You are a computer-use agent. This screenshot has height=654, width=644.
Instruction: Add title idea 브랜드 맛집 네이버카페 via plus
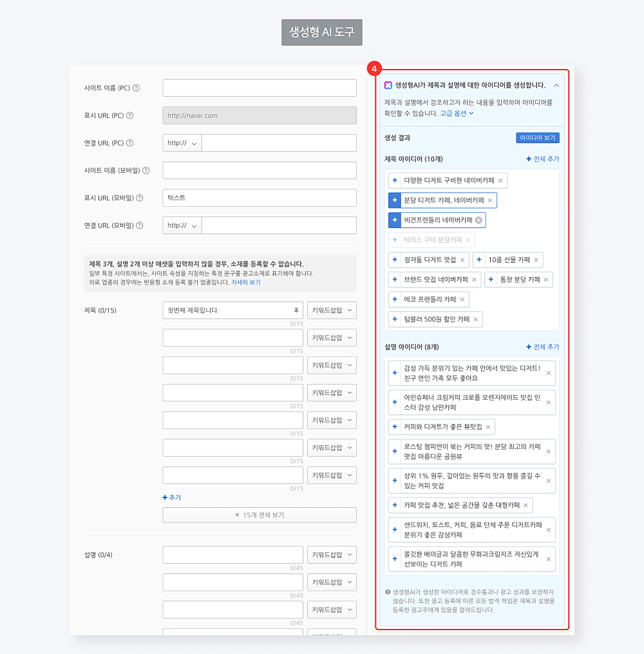(395, 280)
